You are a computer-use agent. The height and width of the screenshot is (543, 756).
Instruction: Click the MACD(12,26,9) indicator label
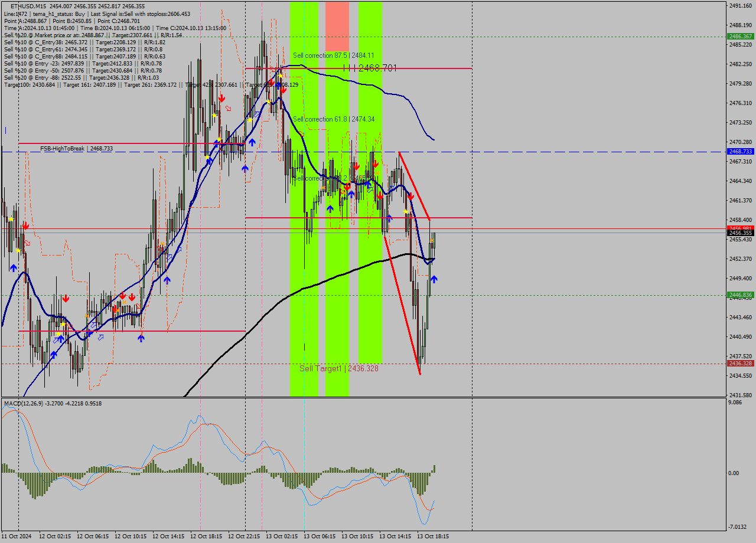tap(53, 404)
